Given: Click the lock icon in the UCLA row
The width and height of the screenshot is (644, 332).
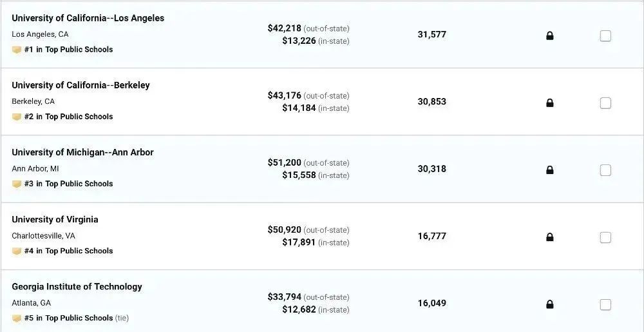Looking at the screenshot, I should 549,36.
